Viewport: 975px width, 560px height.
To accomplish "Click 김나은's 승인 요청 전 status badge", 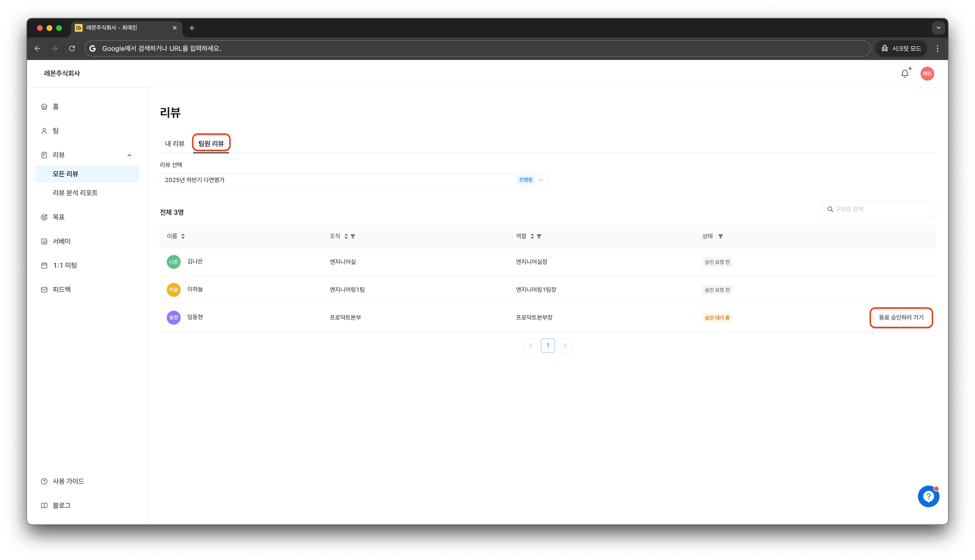I will click(x=717, y=262).
